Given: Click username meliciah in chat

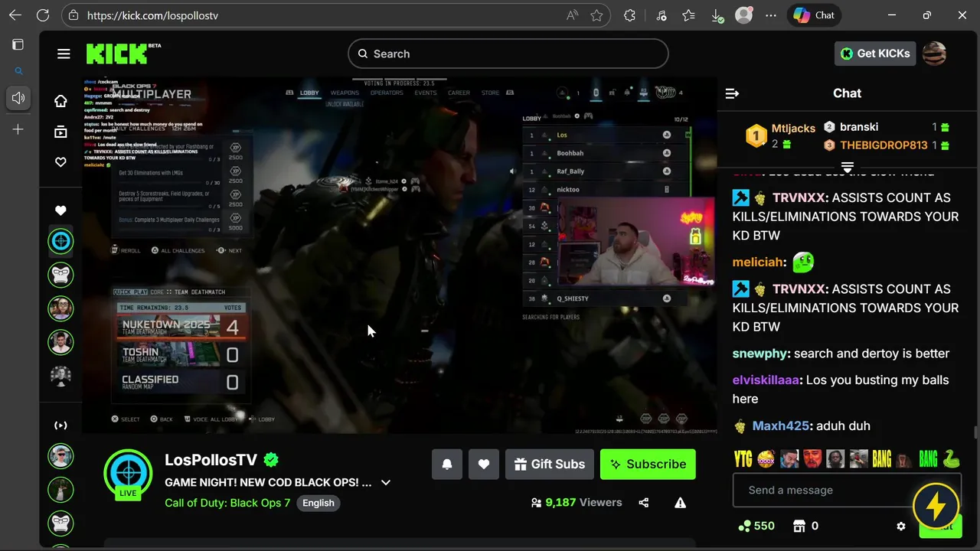Looking at the screenshot, I should click(x=758, y=262).
